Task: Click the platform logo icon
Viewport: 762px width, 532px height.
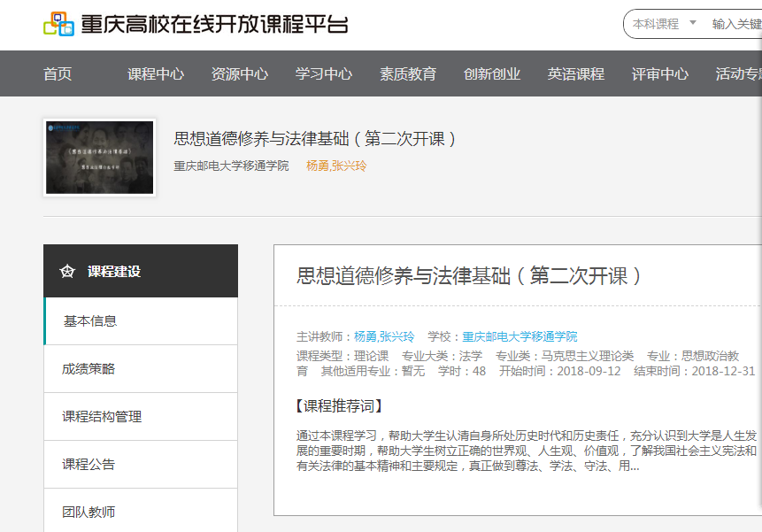Action: pyautogui.click(x=59, y=25)
